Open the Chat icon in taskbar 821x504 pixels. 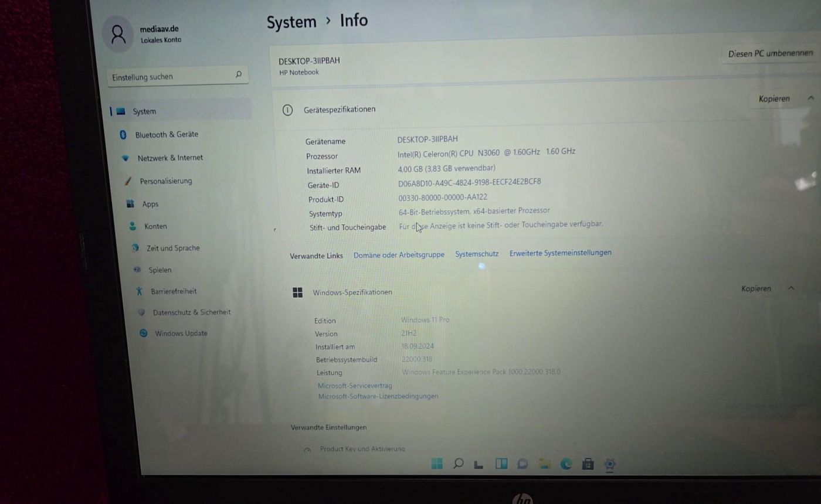[523, 464]
